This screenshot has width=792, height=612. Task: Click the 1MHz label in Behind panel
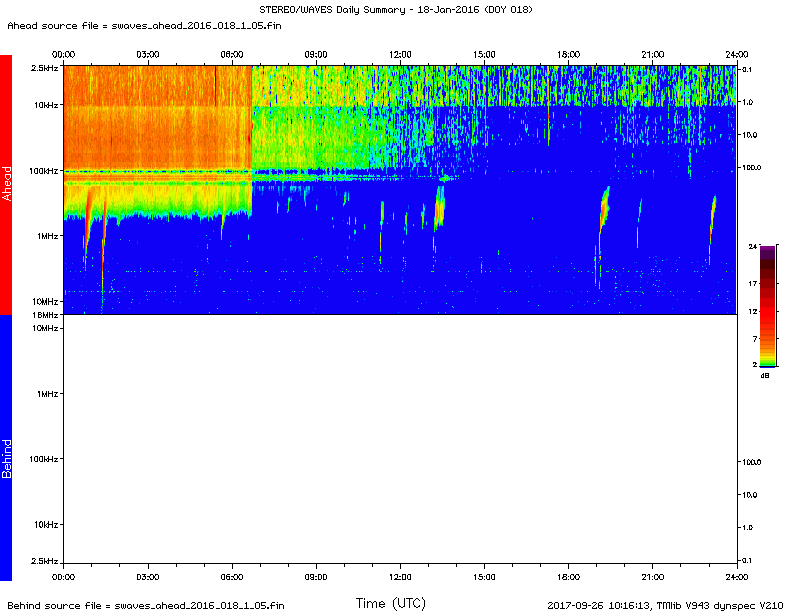[48, 394]
